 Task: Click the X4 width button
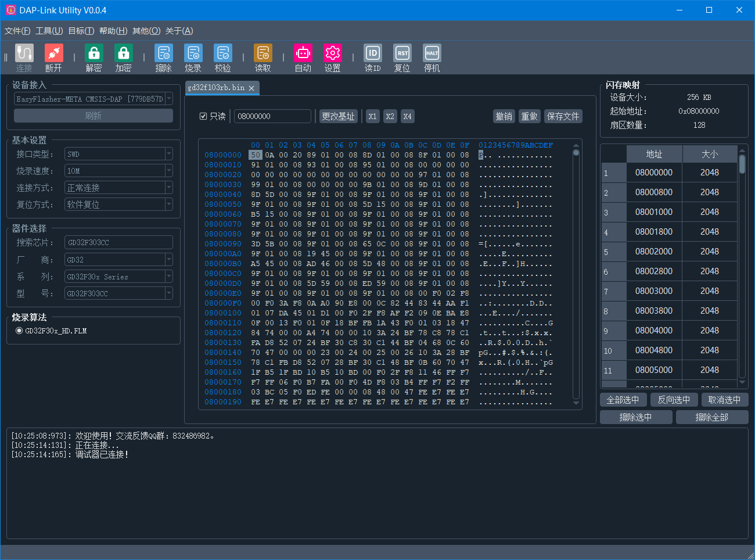coord(408,116)
